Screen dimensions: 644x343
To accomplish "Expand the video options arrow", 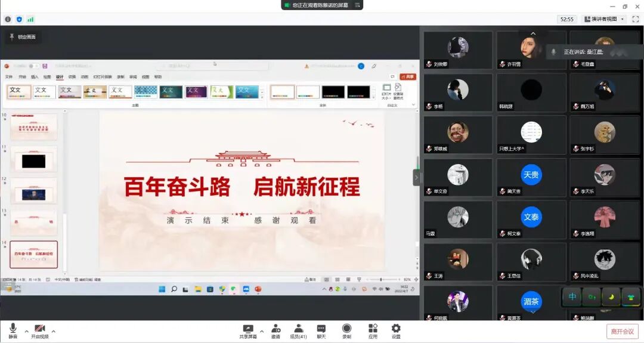I will [54, 330].
